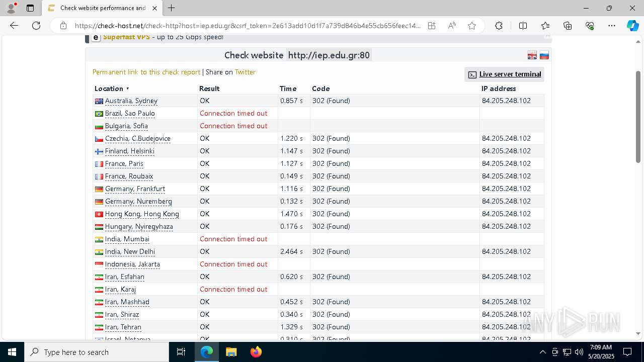The image size is (644, 362).
Task: Click Germany, Nuremberg location
Action: click(138, 202)
